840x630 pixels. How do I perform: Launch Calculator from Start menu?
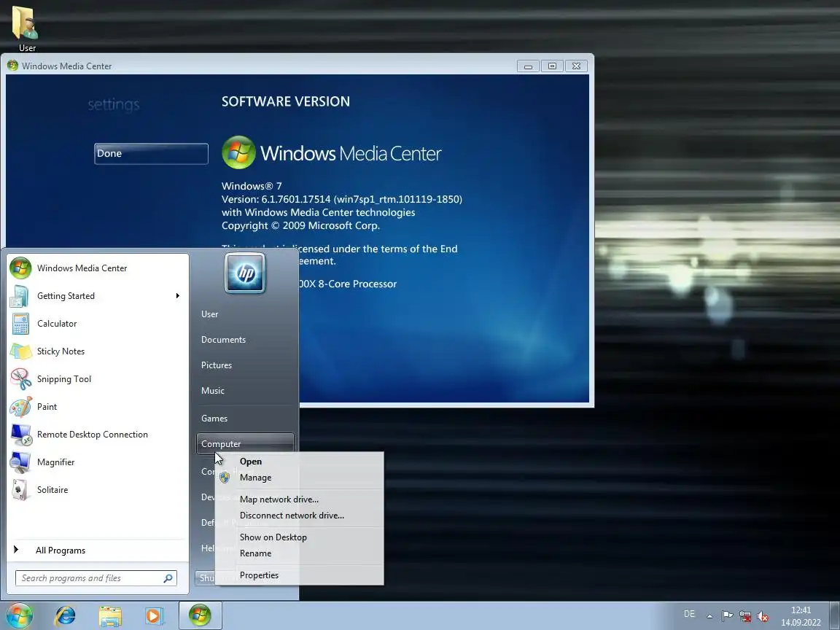(98, 324)
